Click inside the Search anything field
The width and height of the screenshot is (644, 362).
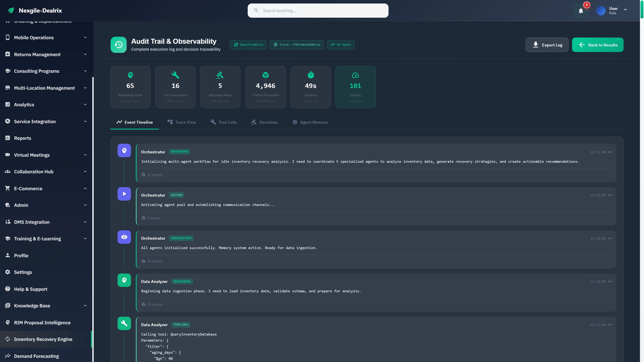[x=318, y=11]
